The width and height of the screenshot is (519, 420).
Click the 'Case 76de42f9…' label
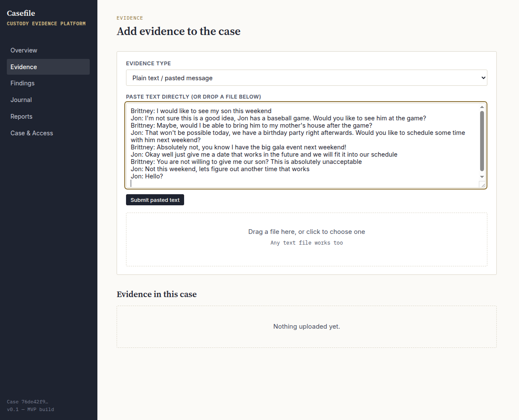27,402
